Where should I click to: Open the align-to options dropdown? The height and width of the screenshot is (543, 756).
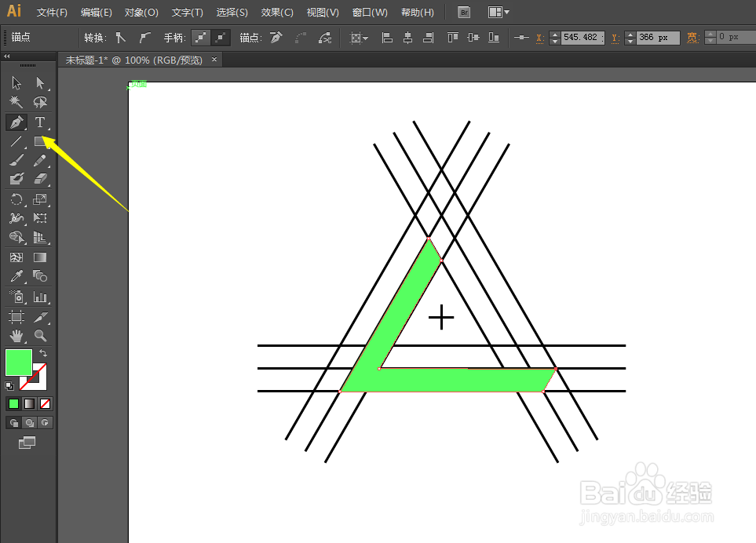359,38
